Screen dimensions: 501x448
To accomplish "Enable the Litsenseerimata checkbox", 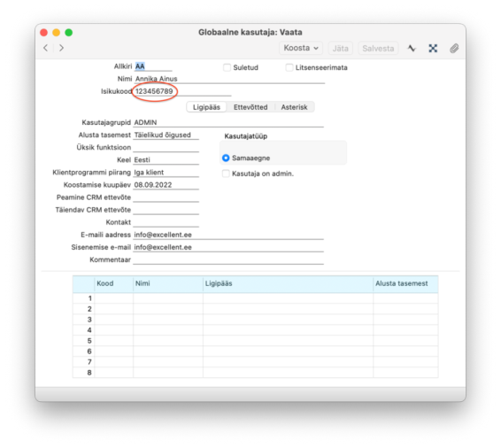I will point(289,67).
